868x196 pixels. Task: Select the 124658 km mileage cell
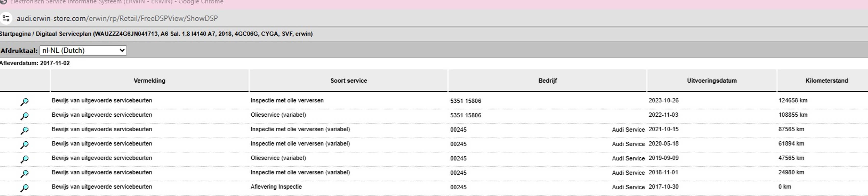[x=793, y=100]
